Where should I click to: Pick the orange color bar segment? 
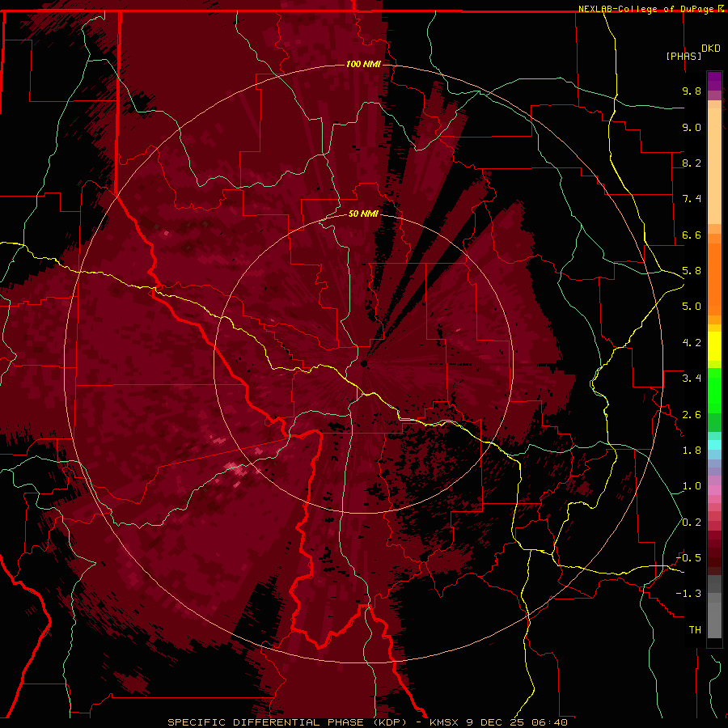[714, 278]
